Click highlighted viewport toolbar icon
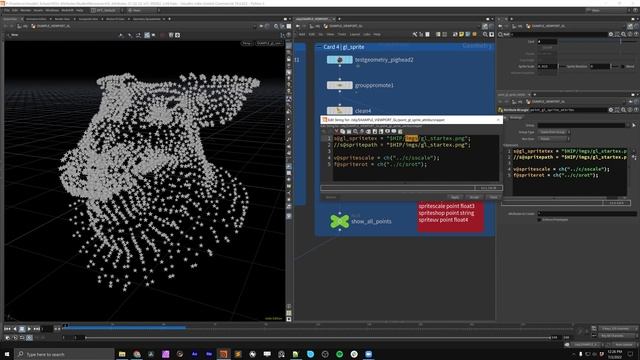 point(147,35)
